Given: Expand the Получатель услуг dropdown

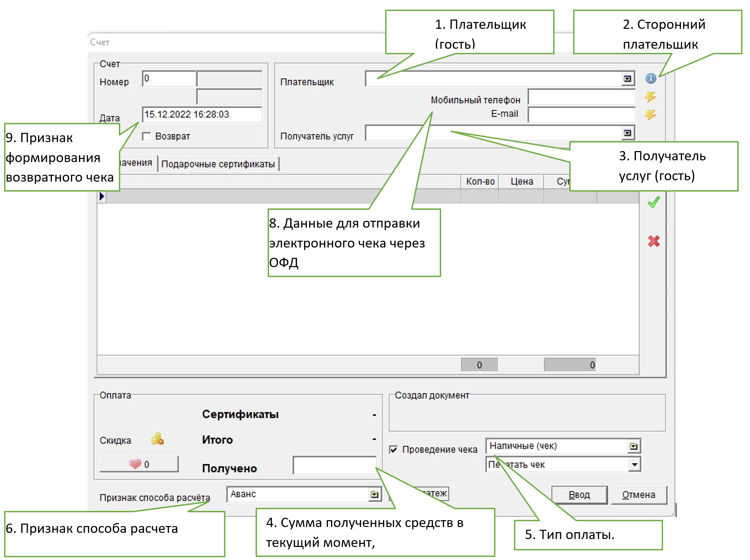Looking at the screenshot, I should 627,133.
